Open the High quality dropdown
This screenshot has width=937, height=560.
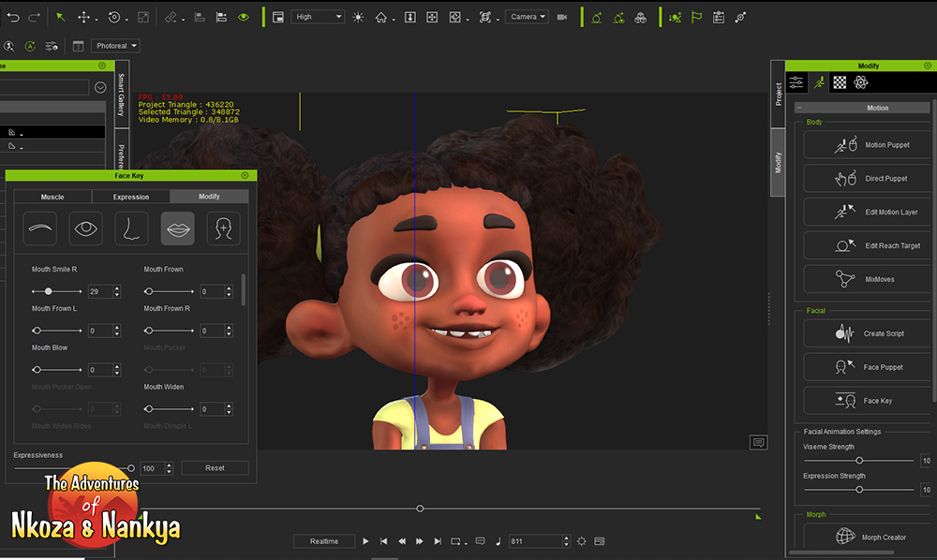pos(317,17)
